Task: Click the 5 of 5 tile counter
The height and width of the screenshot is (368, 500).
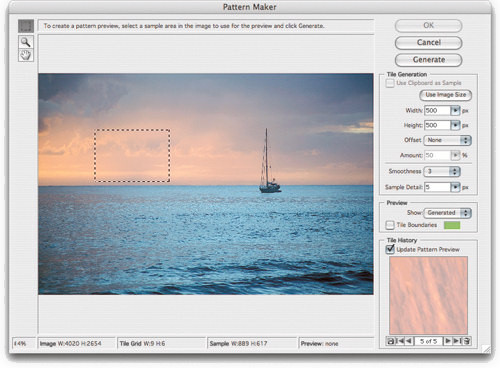Action: click(428, 341)
